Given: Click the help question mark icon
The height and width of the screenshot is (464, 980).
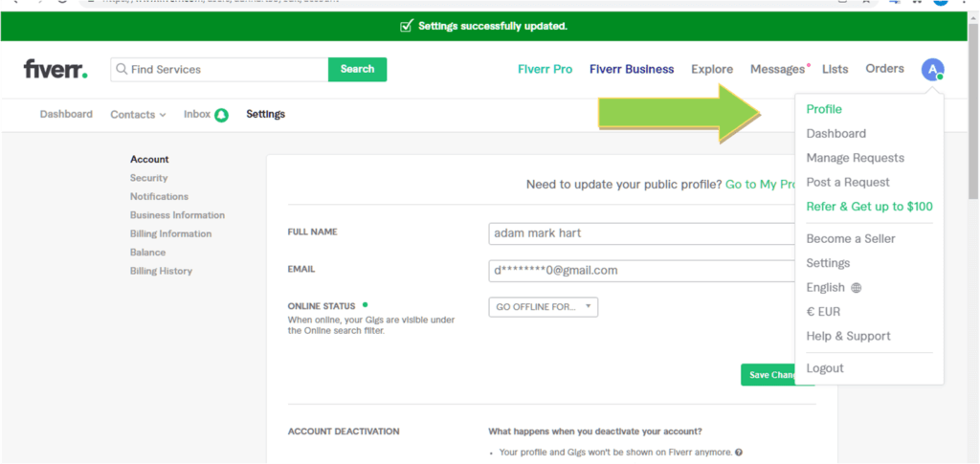Looking at the screenshot, I should (x=739, y=453).
